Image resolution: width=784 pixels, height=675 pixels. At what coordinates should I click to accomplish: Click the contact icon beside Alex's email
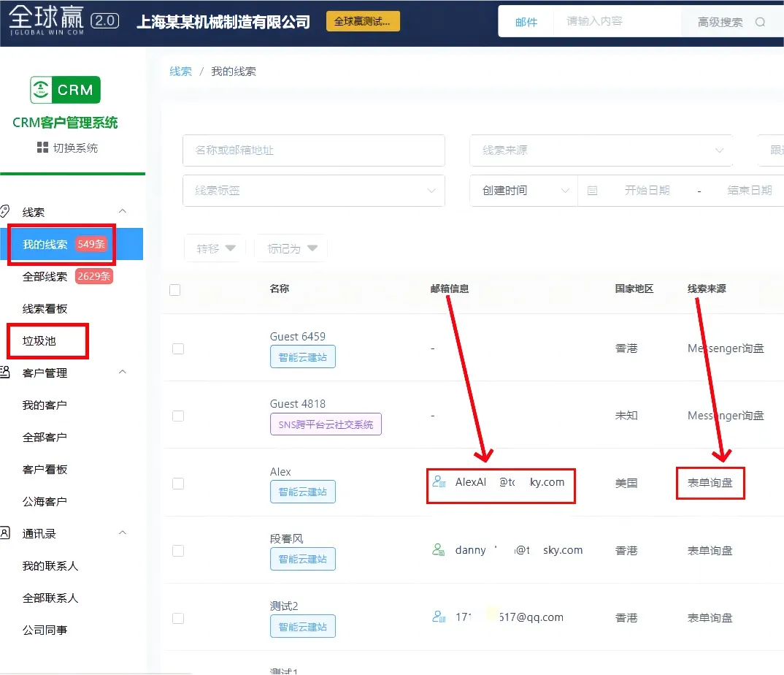(439, 482)
